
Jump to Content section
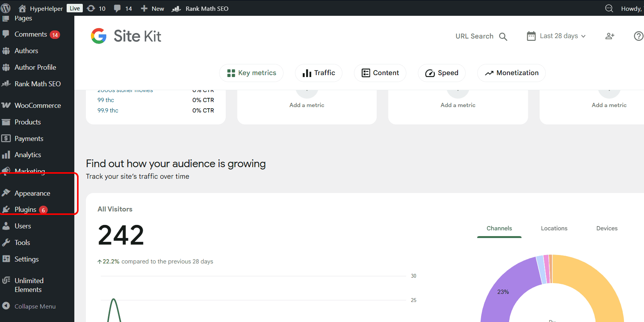pyautogui.click(x=380, y=73)
